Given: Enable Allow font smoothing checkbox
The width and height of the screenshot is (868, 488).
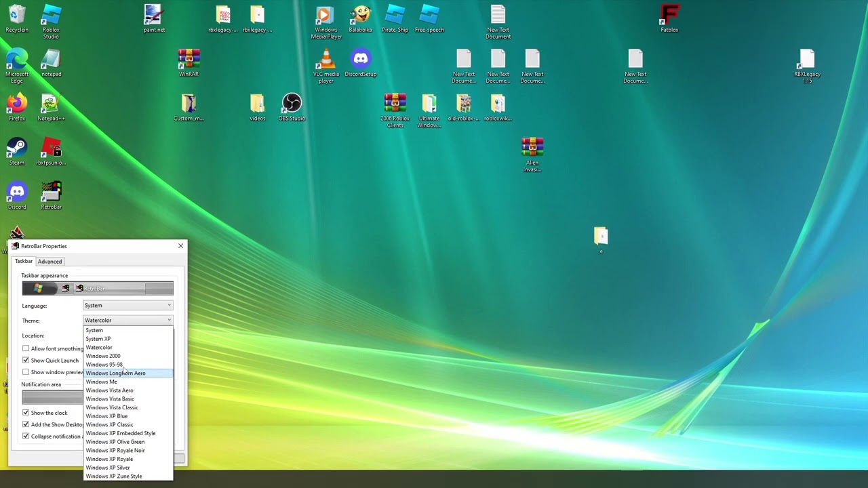Looking at the screenshot, I should point(26,348).
